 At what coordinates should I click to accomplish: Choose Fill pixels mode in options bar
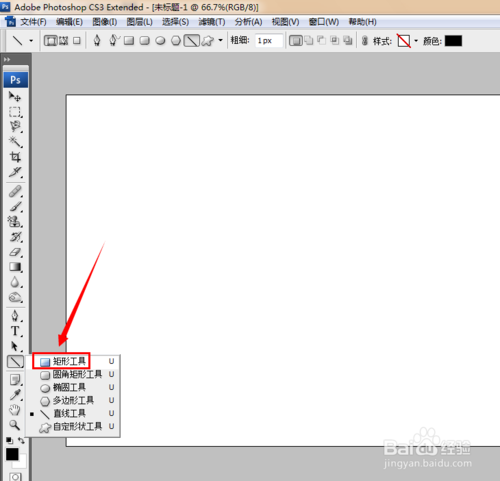(x=77, y=41)
